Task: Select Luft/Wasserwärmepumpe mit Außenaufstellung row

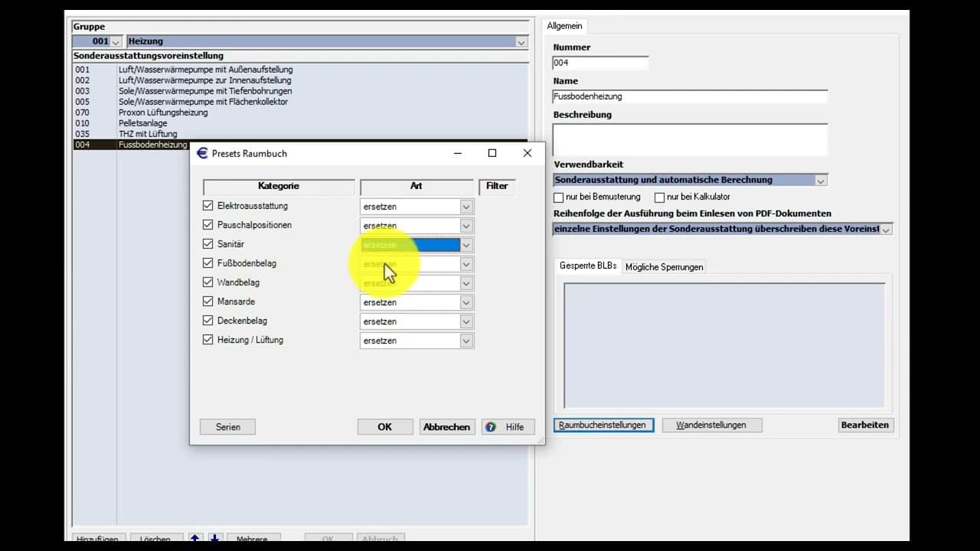Action: coord(300,70)
